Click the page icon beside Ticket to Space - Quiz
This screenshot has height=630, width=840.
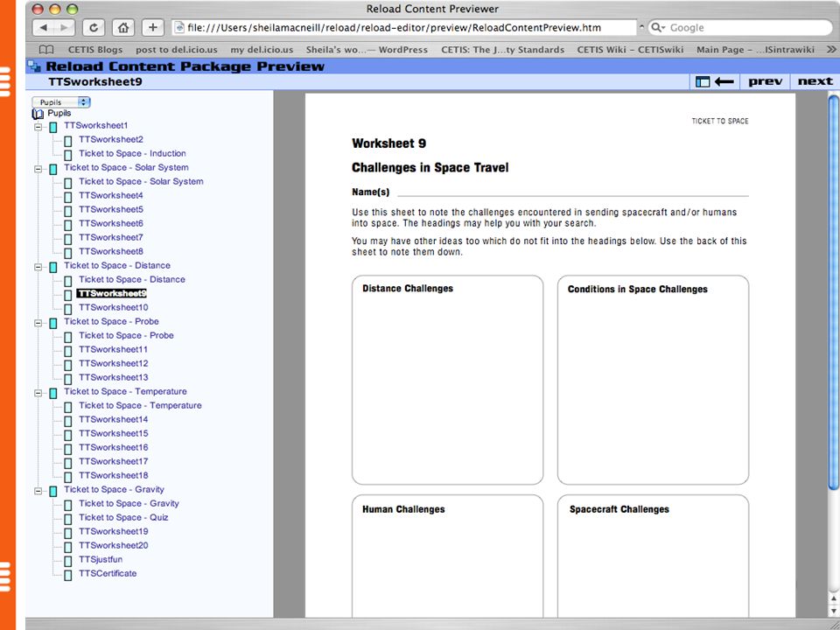(x=68, y=519)
